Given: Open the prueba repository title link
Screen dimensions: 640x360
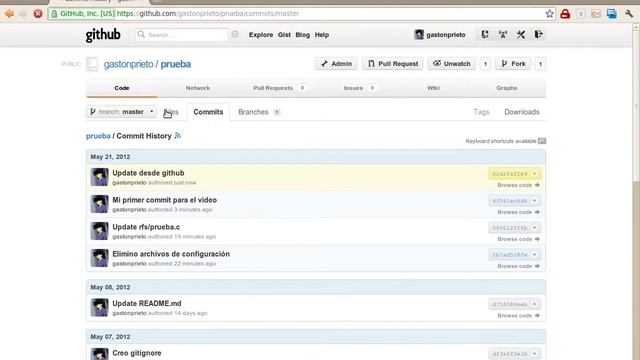Looking at the screenshot, I should (176, 64).
